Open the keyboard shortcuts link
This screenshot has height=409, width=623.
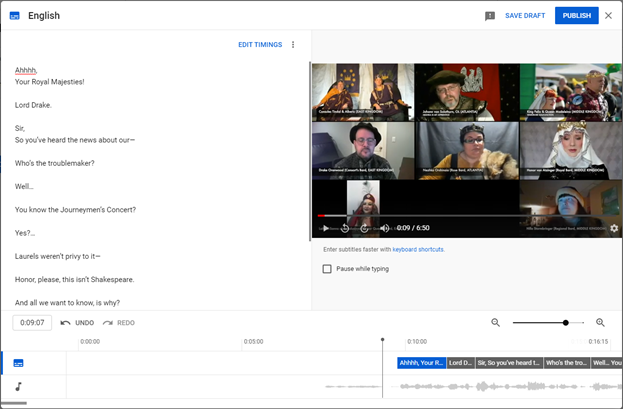(x=418, y=249)
